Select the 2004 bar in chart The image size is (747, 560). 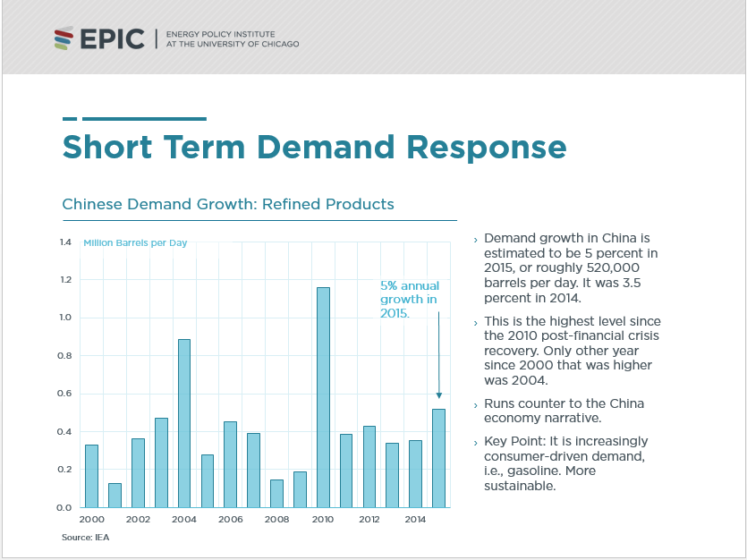pyautogui.click(x=183, y=422)
